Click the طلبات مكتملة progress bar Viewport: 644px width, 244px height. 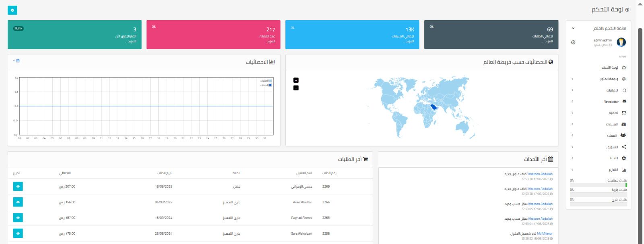(x=598, y=185)
